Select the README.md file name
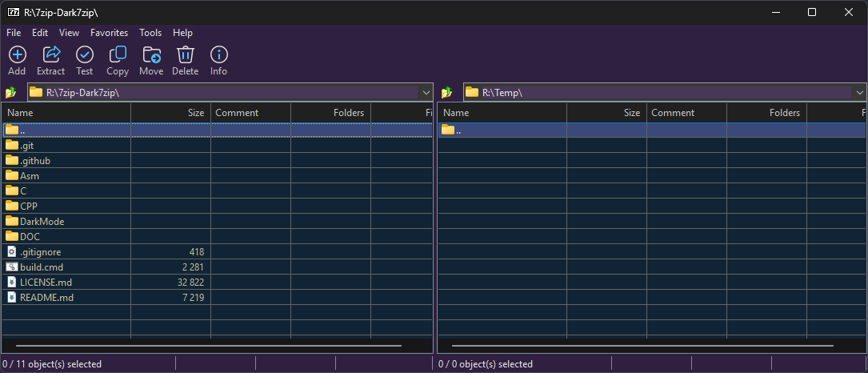Viewport: 868px width, 373px height. click(x=46, y=297)
